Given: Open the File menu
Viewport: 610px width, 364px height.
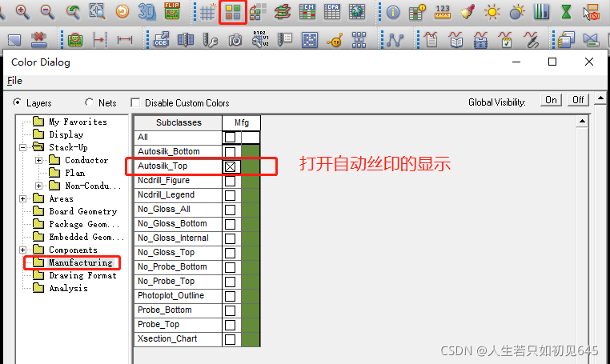Looking at the screenshot, I should point(14,81).
